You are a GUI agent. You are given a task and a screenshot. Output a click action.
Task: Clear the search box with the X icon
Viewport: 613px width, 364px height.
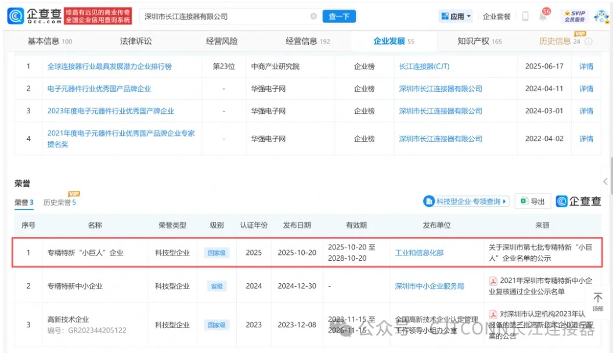313,16
